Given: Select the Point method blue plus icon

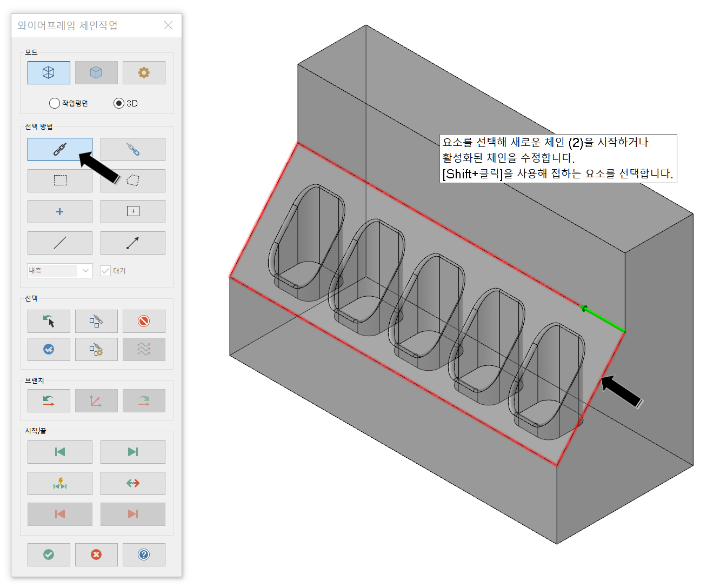Looking at the screenshot, I should 60,211.
